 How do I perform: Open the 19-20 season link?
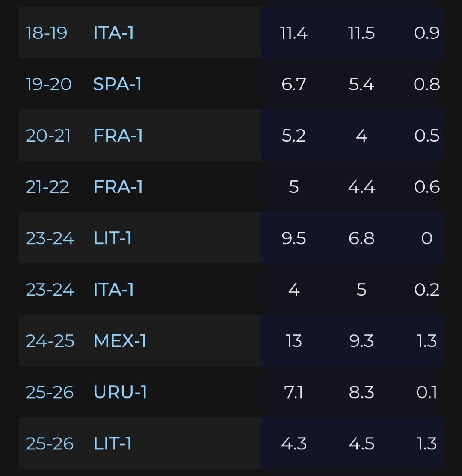pos(48,84)
